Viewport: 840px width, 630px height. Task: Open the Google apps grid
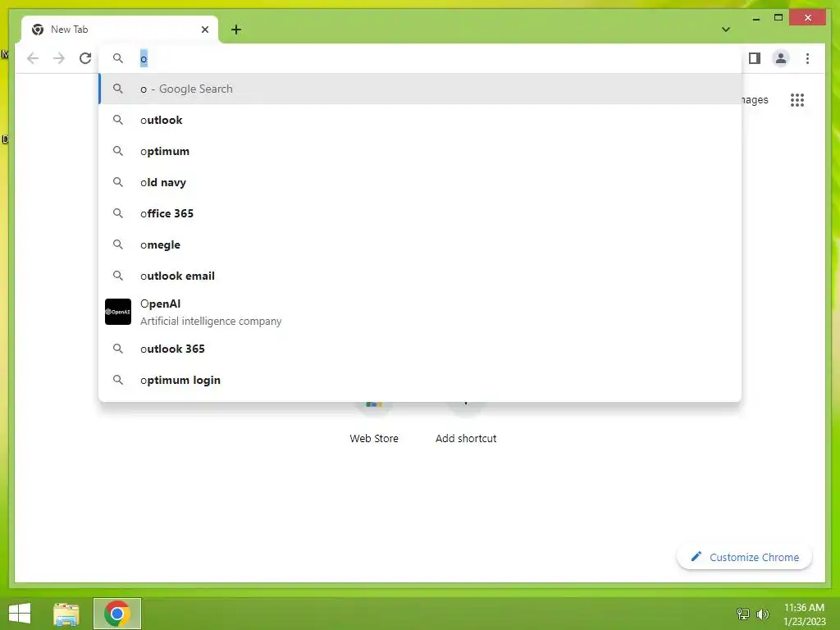[797, 99]
